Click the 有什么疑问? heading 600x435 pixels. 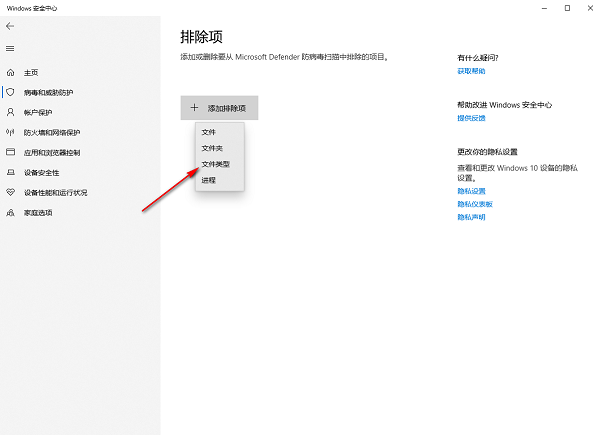[478, 58]
